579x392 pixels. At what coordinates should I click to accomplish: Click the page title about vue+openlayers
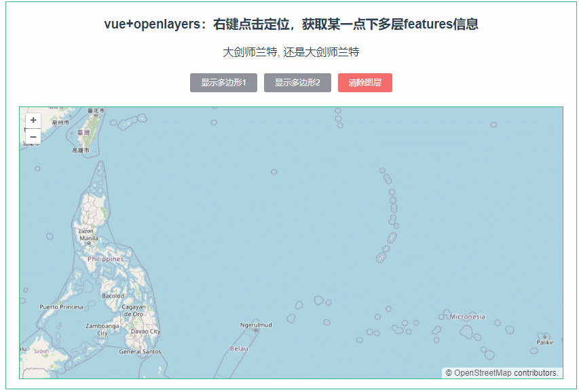(x=289, y=24)
